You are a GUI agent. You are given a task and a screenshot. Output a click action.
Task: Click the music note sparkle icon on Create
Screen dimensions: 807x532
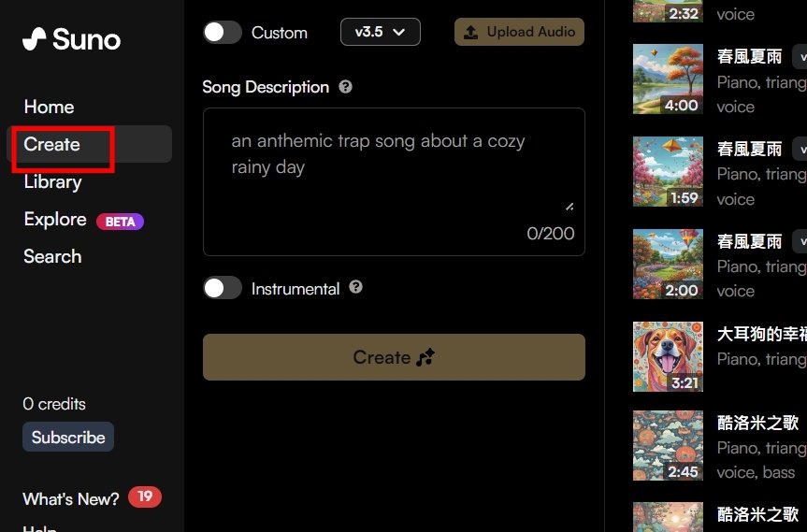[425, 357]
